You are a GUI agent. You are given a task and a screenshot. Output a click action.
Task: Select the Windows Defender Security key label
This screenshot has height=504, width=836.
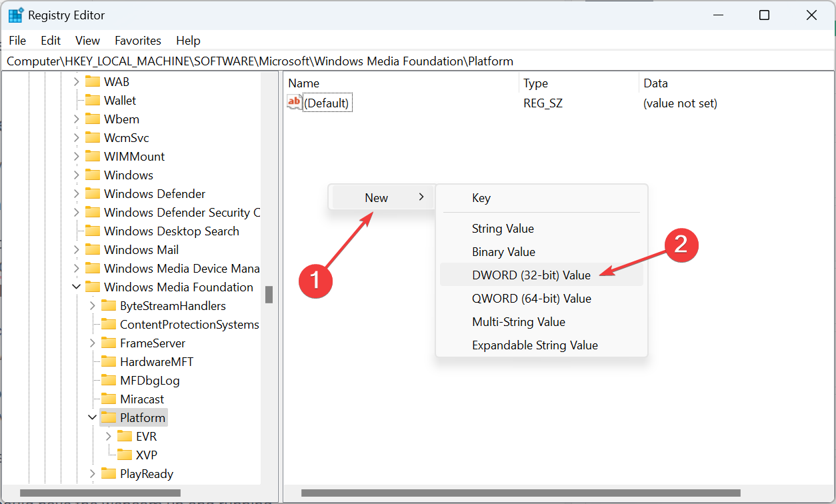[x=182, y=213]
